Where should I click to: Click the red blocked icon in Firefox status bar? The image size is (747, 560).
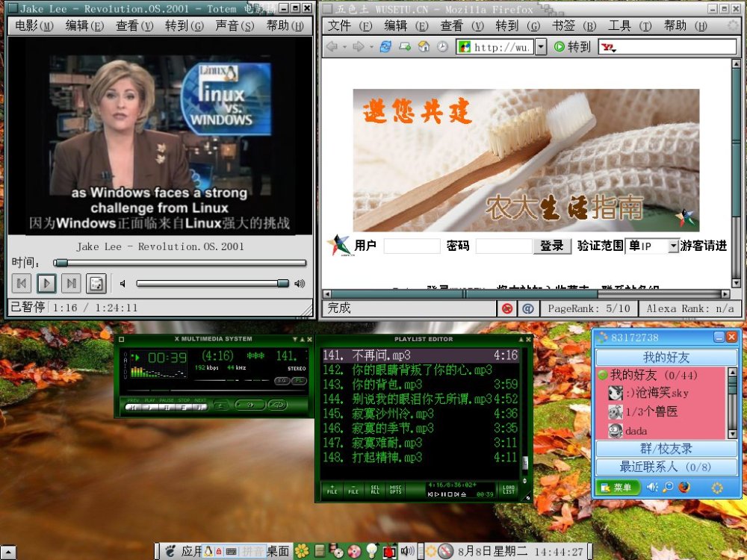(507, 308)
